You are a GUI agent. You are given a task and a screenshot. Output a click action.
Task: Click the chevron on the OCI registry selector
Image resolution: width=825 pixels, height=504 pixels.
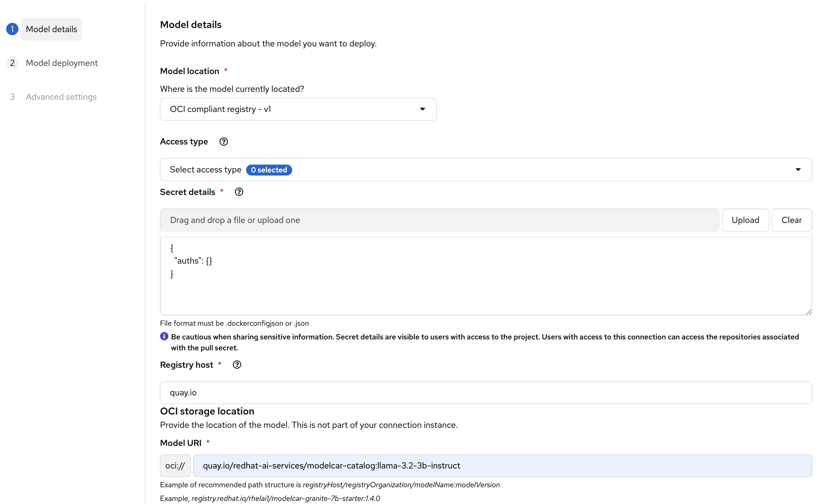point(423,109)
